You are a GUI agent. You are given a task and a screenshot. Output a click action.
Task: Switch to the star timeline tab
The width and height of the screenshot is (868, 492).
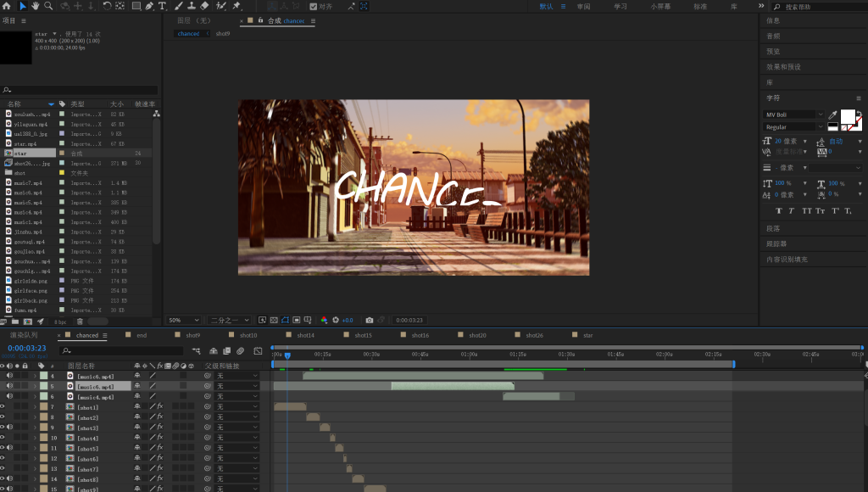coord(588,335)
